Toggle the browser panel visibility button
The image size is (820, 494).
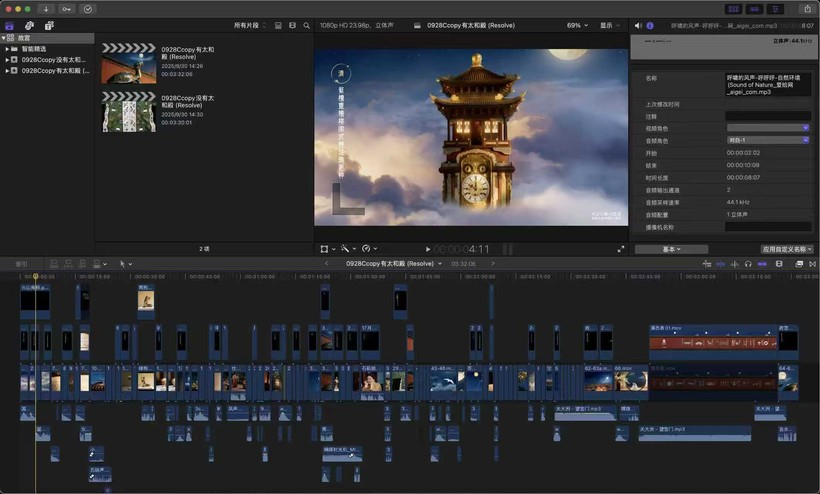coord(733,9)
